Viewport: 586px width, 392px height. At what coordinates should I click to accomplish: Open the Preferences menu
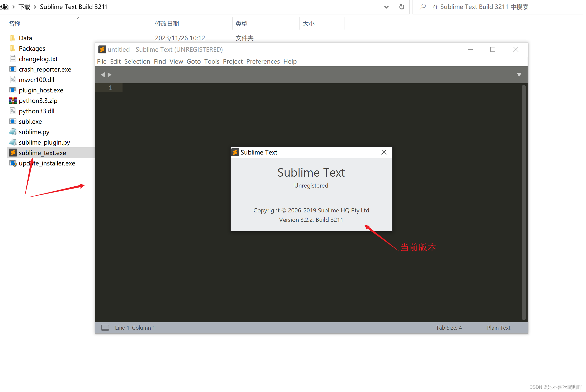tap(263, 61)
